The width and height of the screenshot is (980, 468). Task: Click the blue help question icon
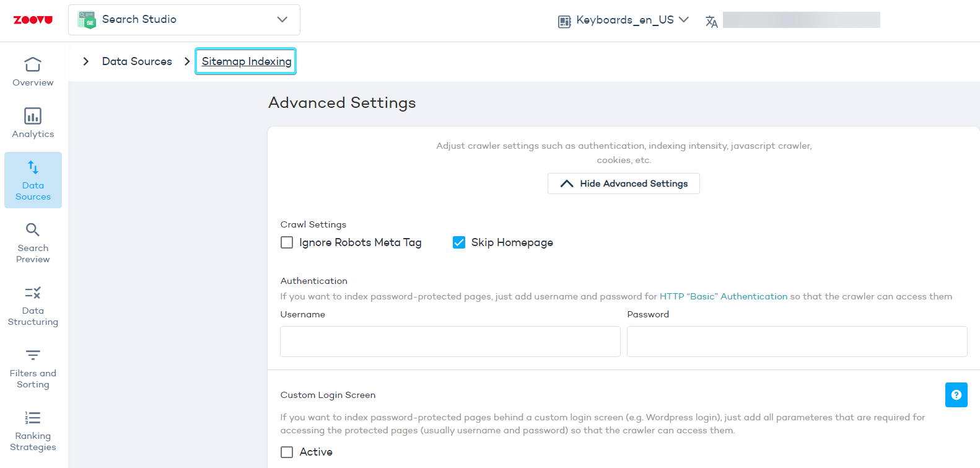[956, 395]
